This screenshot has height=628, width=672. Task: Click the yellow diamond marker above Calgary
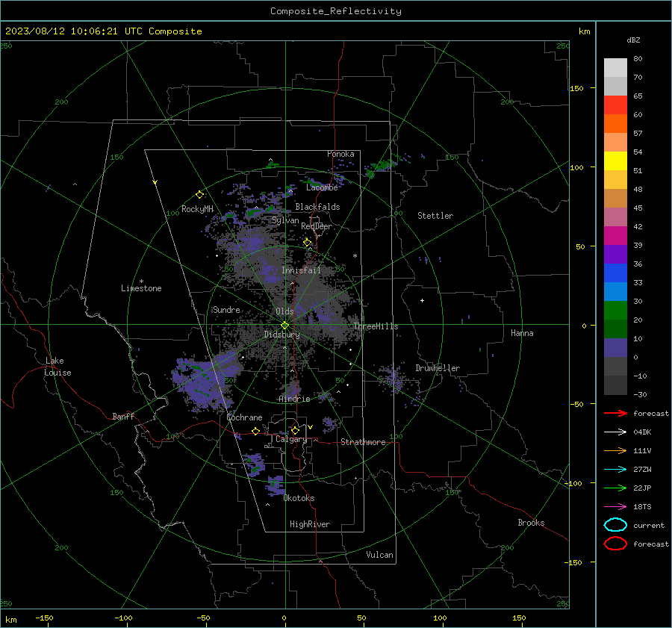(x=295, y=430)
